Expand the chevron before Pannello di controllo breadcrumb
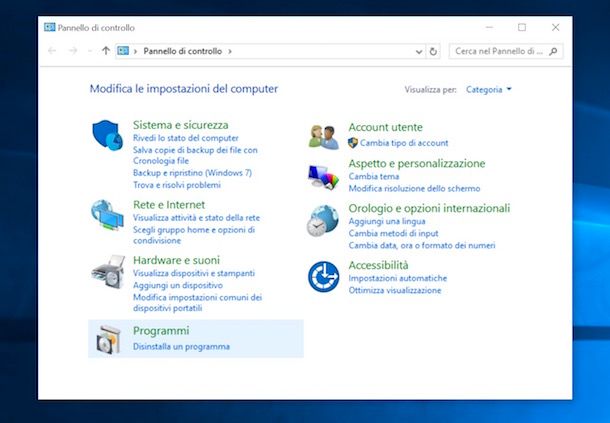Viewport: 610px width, 423px height. tap(135, 51)
